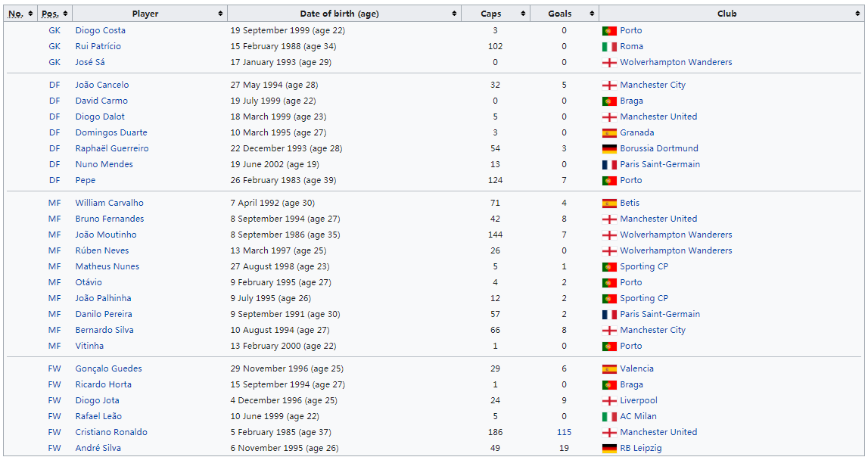Click the Italy flag beside Roma
The height and width of the screenshot is (457, 868).
pos(609,46)
